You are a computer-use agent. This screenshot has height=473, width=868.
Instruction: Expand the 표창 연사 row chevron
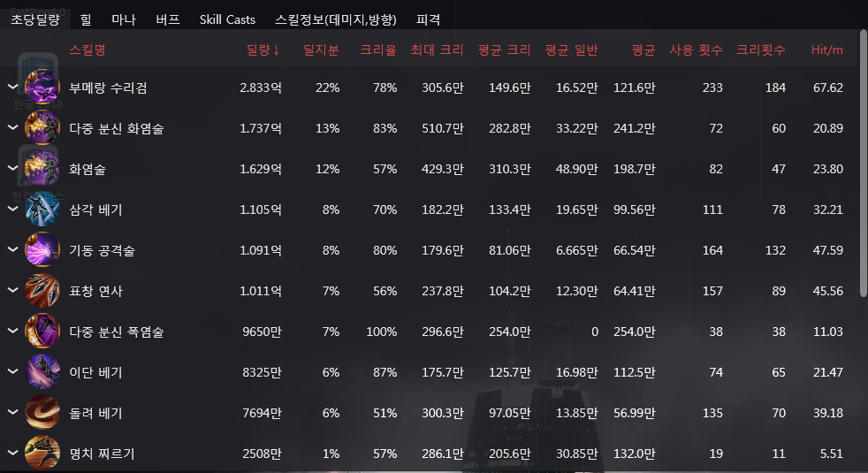click(x=12, y=290)
